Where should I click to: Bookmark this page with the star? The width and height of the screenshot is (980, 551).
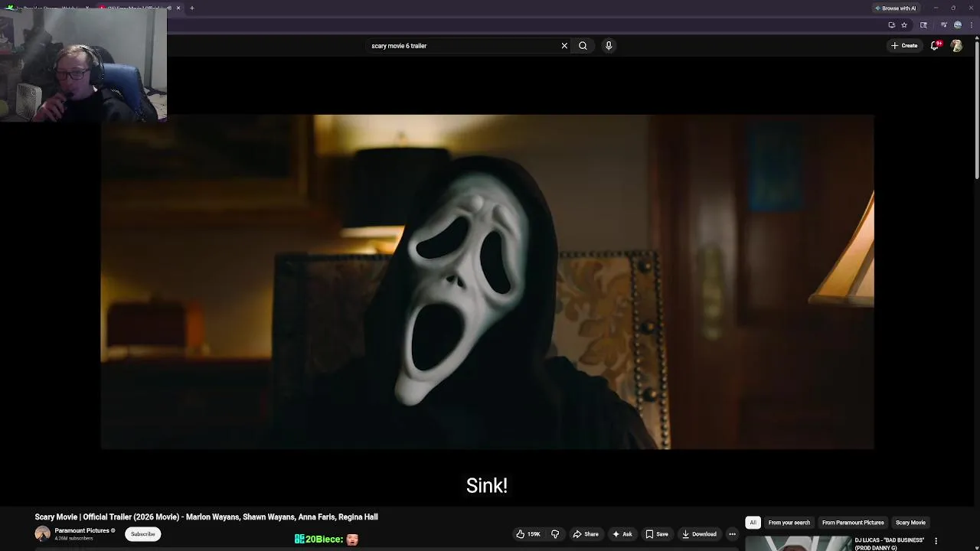click(x=904, y=25)
